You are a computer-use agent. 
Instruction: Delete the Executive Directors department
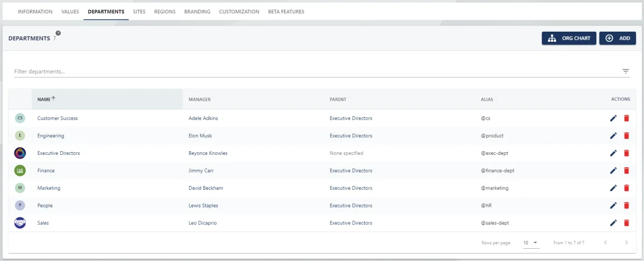(x=626, y=153)
